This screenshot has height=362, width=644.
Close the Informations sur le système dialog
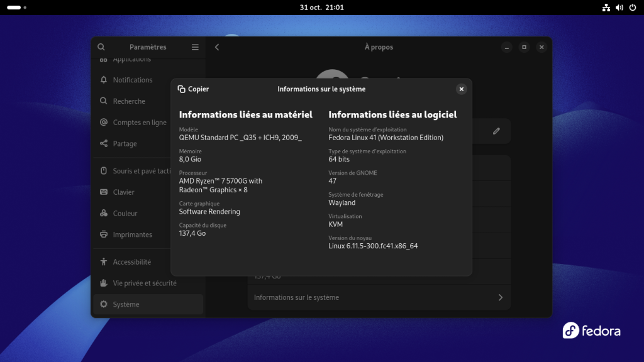[461, 89]
